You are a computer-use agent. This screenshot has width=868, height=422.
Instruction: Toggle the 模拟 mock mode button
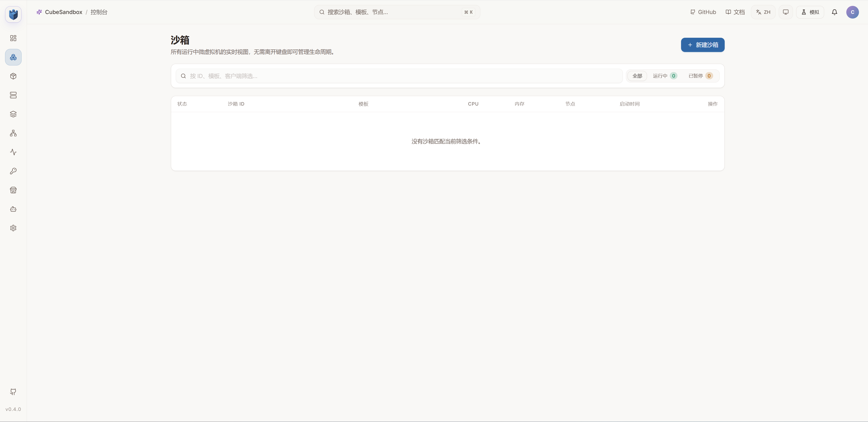(x=810, y=12)
